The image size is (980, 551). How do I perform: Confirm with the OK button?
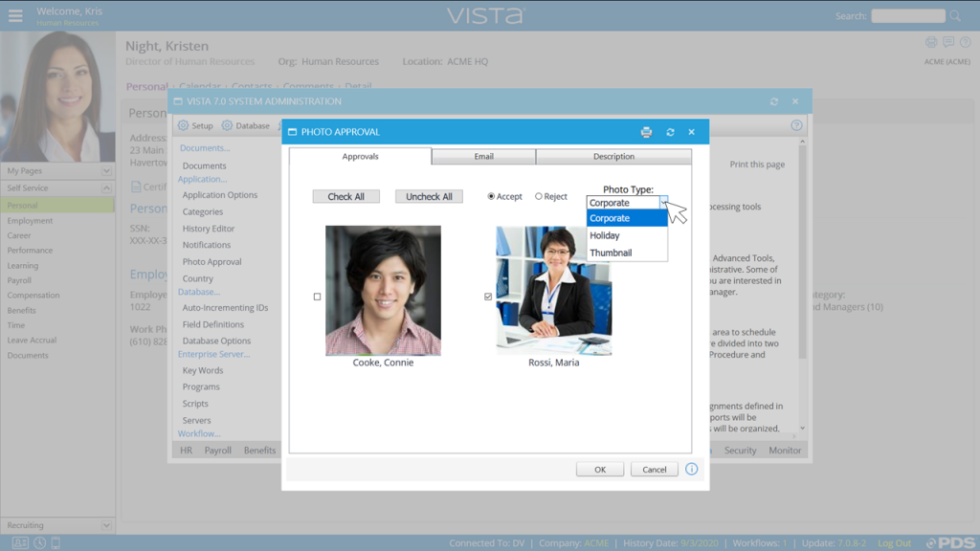pyautogui.click(x=600, y=469)
